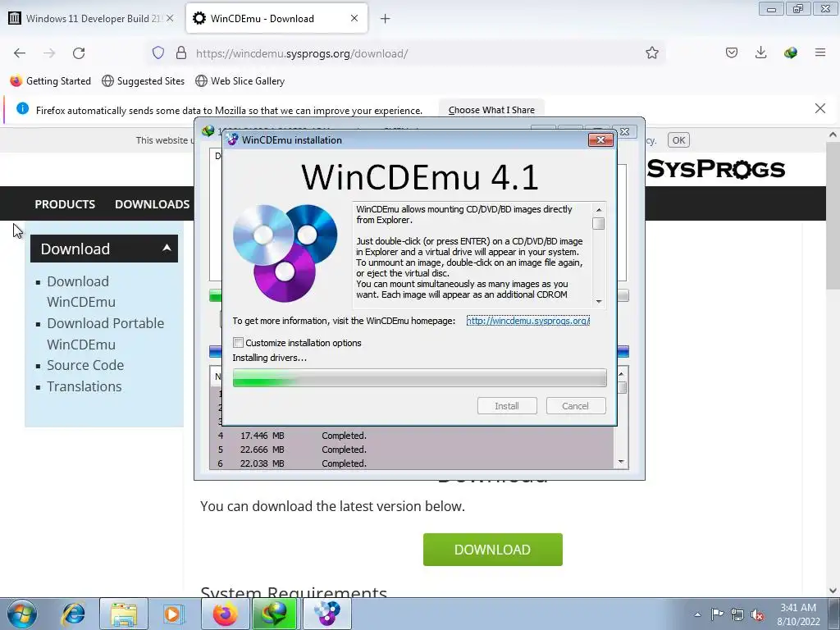Screen dimensions: 840x630
Task: Open Windows Explorer from the taskbar
Action: pyautogui.click(x=124, y=614)
